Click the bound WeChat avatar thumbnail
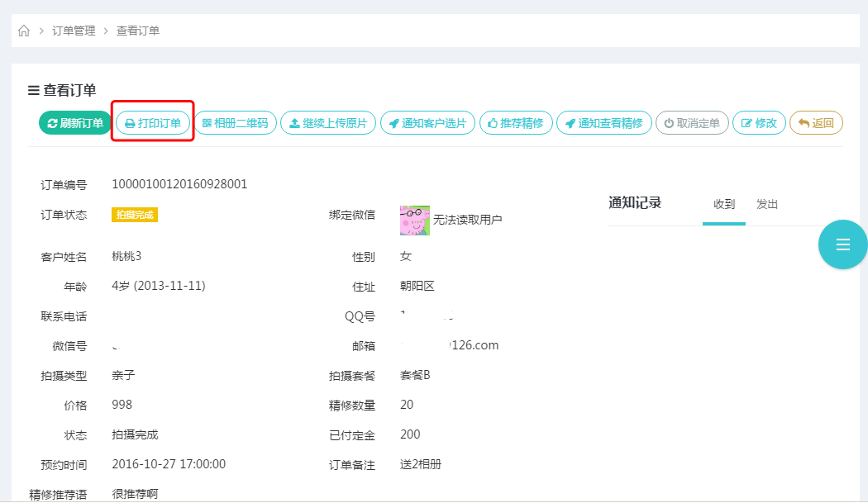The width and height of the screenshot is (868, 503). (414, 221)
